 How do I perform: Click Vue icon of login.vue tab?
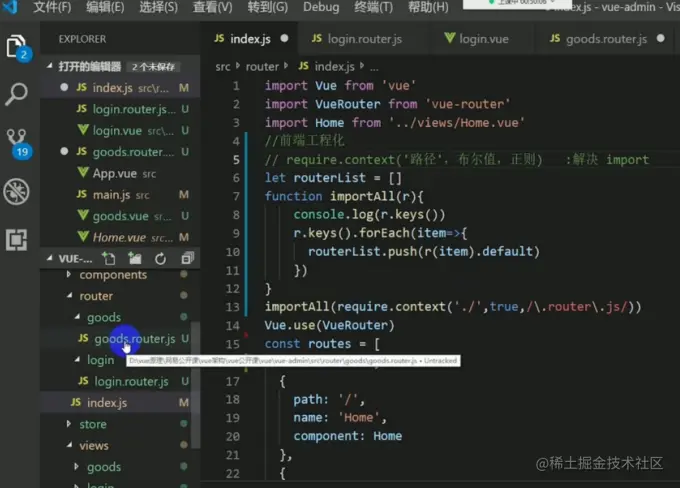pyautogui.click(x=450, y=38)
